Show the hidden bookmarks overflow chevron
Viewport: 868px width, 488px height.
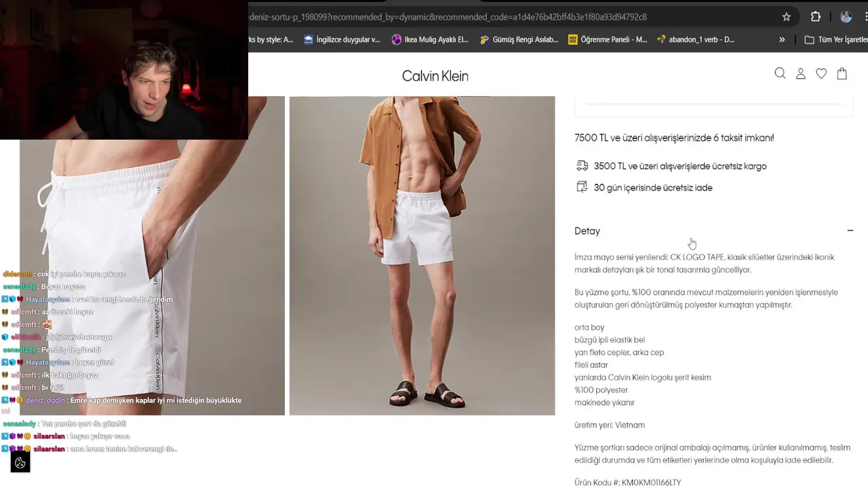[x=782, y=39]
